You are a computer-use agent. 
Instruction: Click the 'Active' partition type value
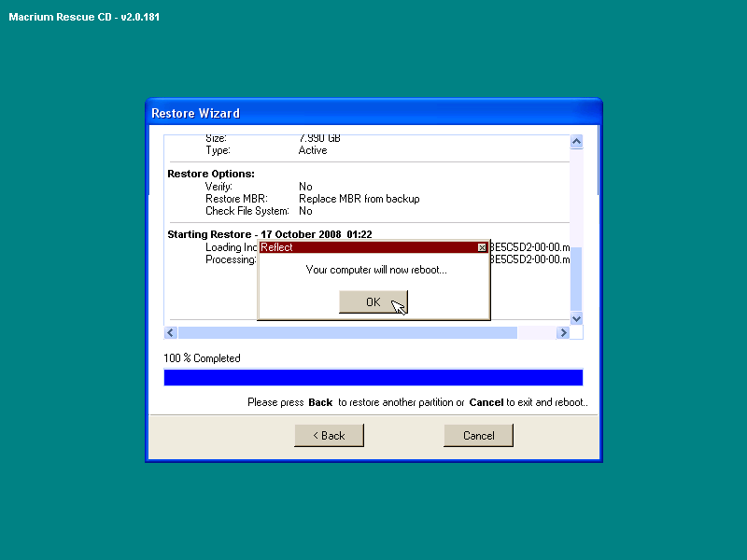(313, 150)
